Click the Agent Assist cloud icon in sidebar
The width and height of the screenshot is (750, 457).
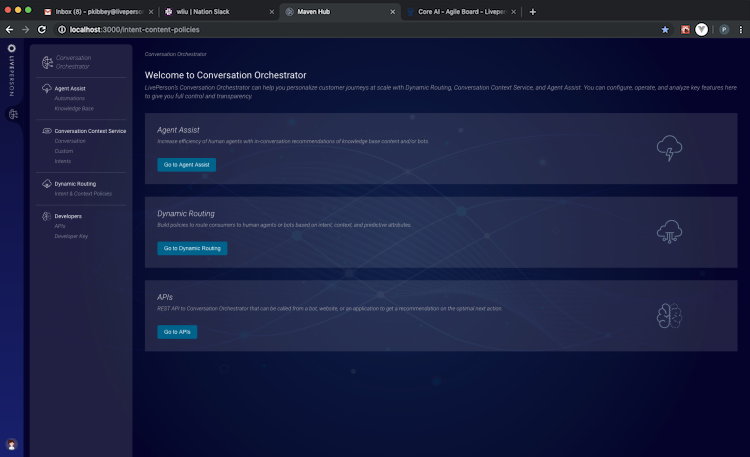[46, 88]
